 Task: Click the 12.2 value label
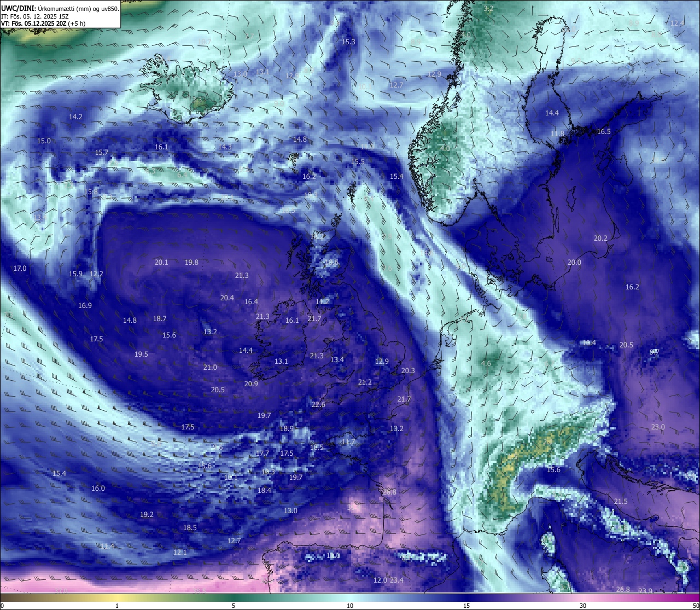tap(96, 274)
